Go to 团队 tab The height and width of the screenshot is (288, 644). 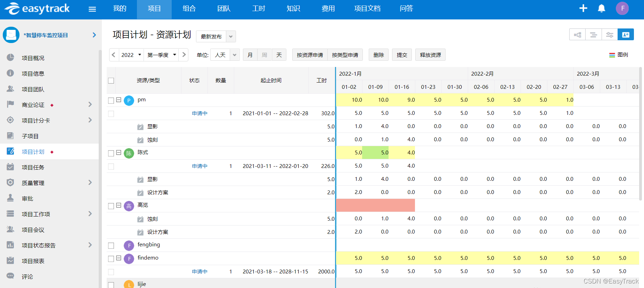tap(224, 9)
